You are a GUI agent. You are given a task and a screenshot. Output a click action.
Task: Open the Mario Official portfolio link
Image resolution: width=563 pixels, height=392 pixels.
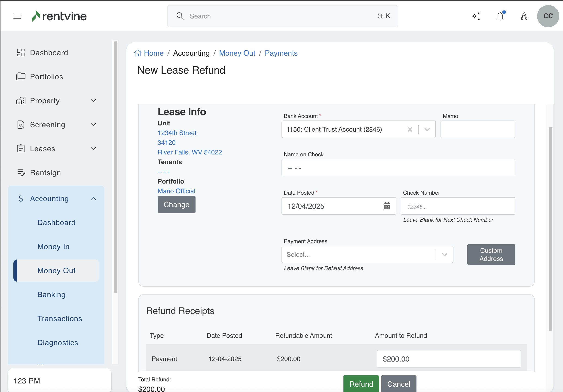176,191
